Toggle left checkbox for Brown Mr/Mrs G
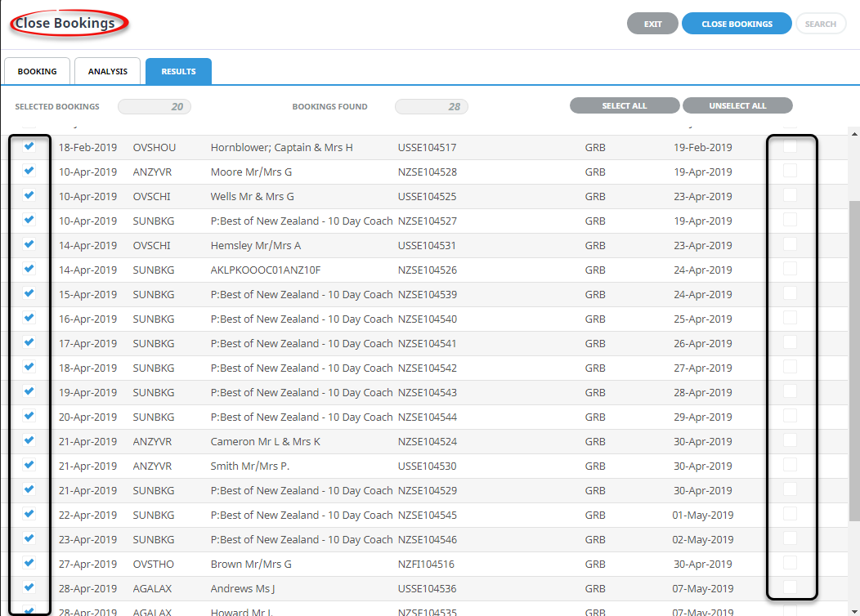 [x=29, y=563]
